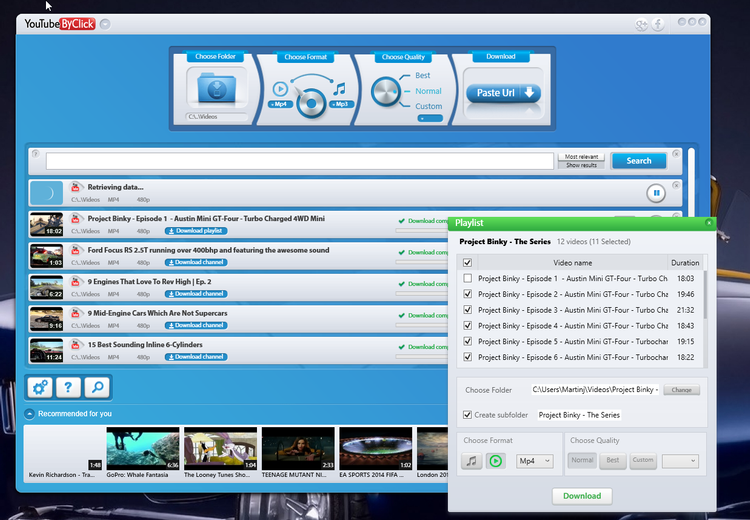Check Project Binky Episode 1 checkbox
The width and height of the screenshot is (750, 520).
pos(467,278)
